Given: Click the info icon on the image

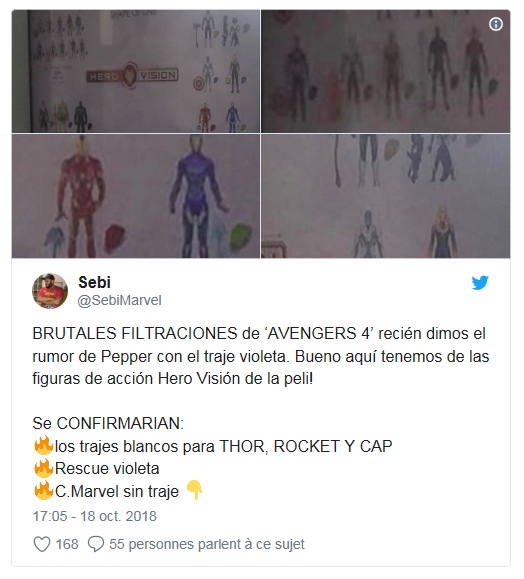Looking at the screenshot, I should pos(496,24).
